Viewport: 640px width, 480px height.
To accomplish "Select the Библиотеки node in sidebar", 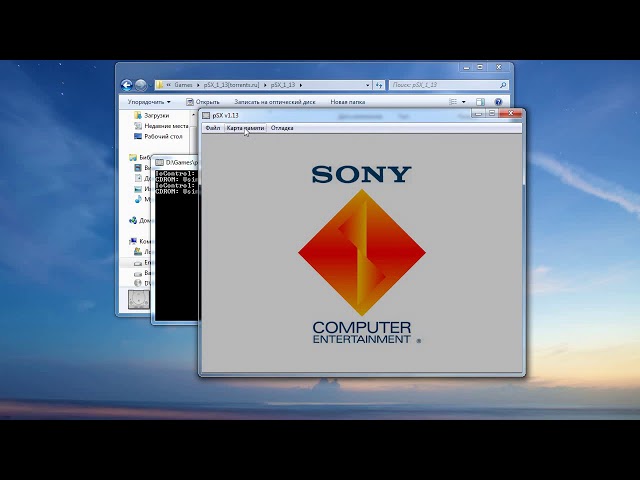I will tap(140, 157).
